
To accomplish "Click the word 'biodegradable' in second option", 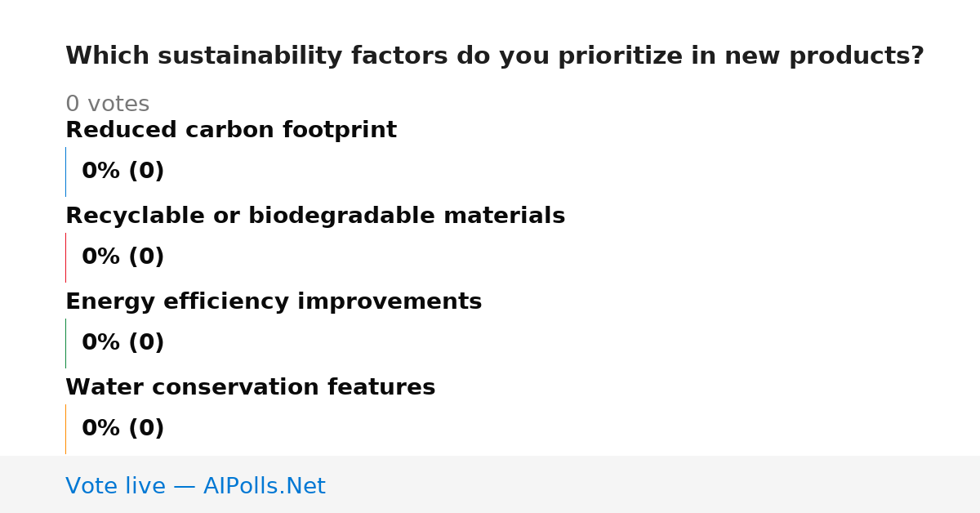I will (x=338, y=216).
